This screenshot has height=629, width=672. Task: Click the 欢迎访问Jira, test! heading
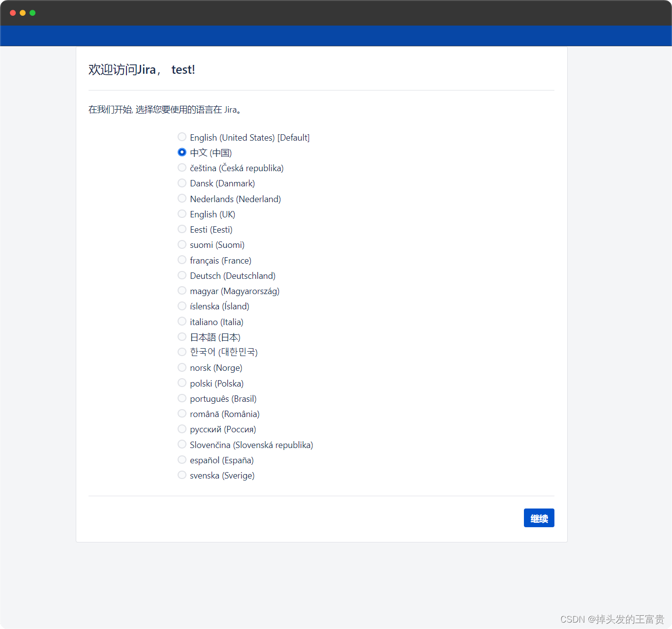[142, 70]
